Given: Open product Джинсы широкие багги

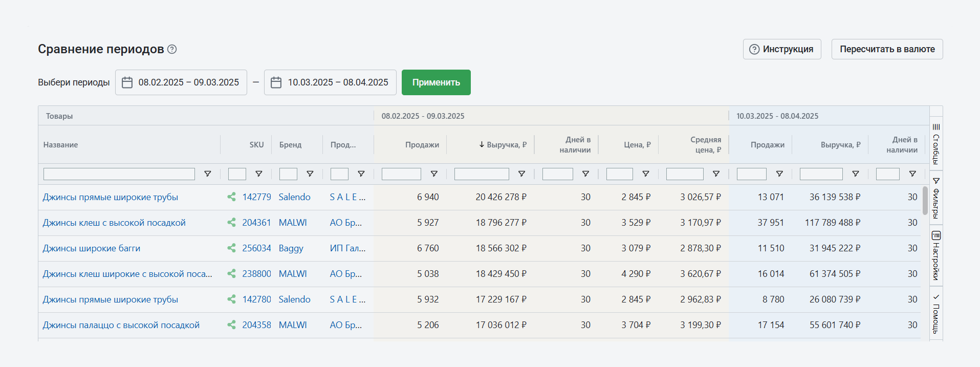Looking at the screenshot, I should tap(92, 248).
